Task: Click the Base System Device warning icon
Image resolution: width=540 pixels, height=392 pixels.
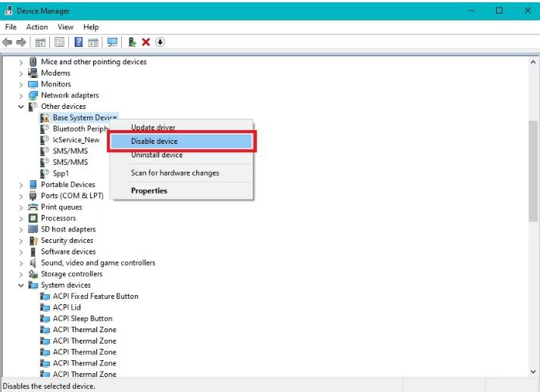Action: tap(45, 118)
